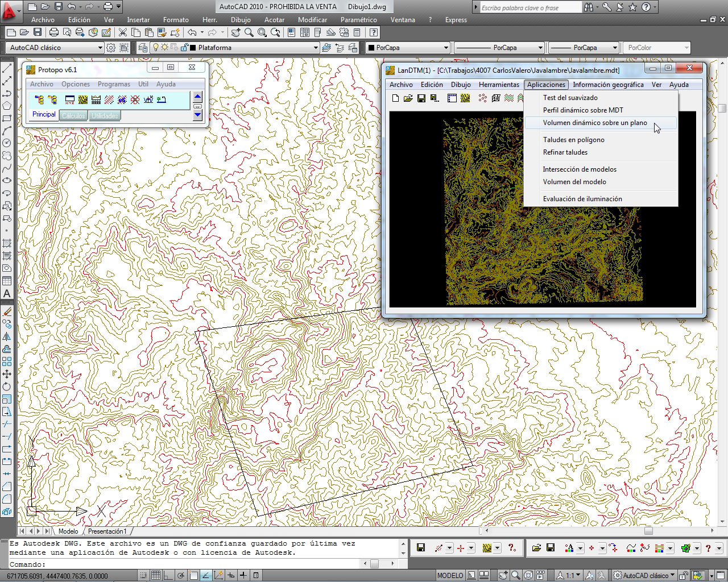Click Protopo toolbar scroll-down arrow button
This screenshot has height=582, width=728.
coord(198,115)
